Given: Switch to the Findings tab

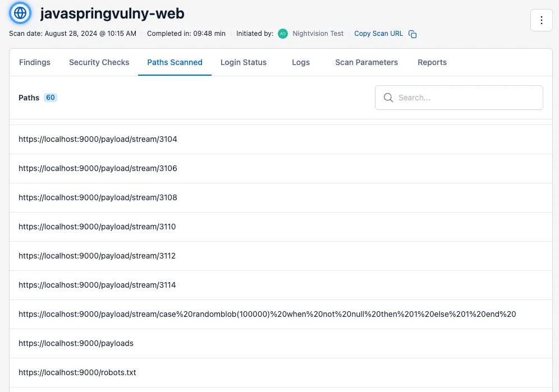Looking at the screenshot, I should pos(35,62).
